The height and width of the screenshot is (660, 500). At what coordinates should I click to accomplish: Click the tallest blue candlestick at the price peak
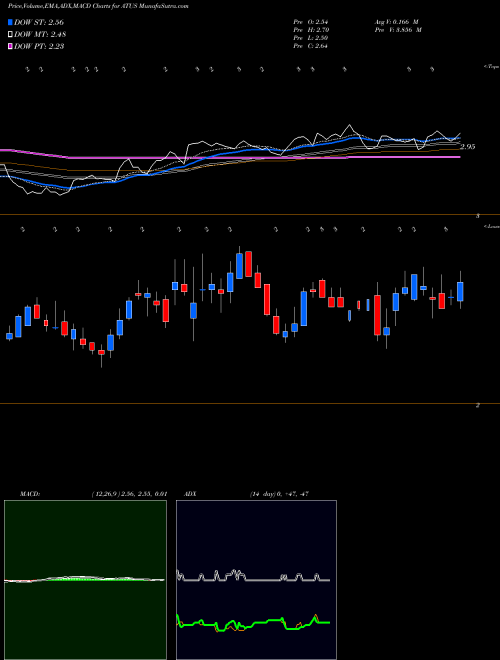tap(239, 266)
